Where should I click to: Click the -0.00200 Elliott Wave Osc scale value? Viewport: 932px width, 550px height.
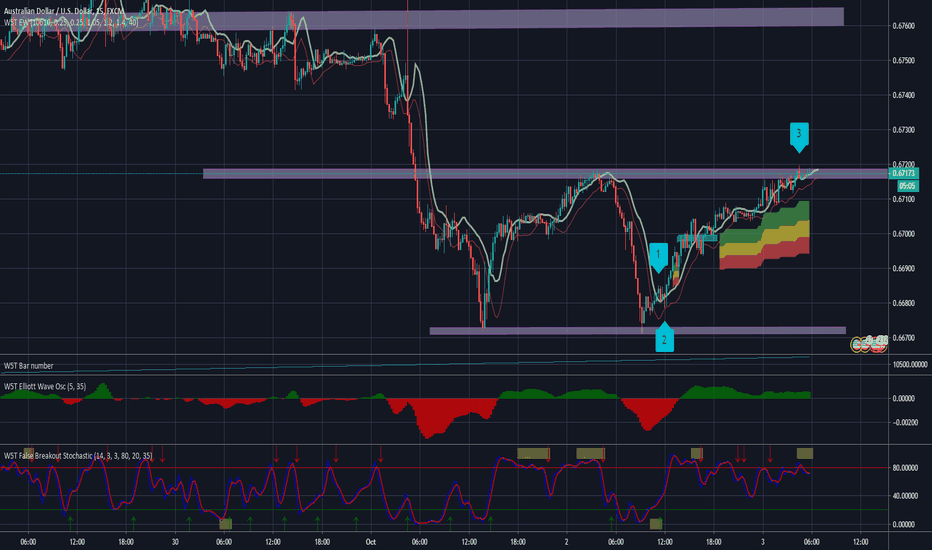pos(905,423)
